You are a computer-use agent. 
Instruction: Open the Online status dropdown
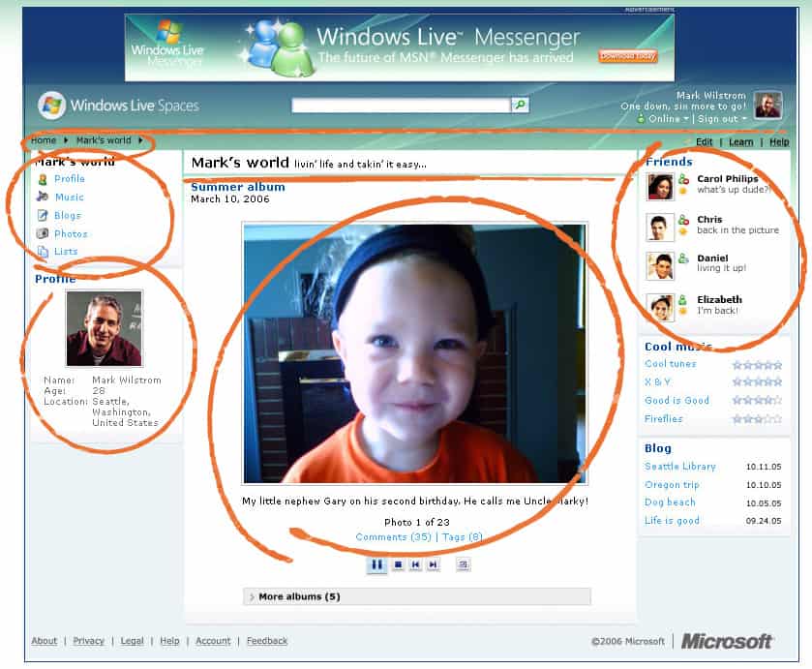click(668, 119)
